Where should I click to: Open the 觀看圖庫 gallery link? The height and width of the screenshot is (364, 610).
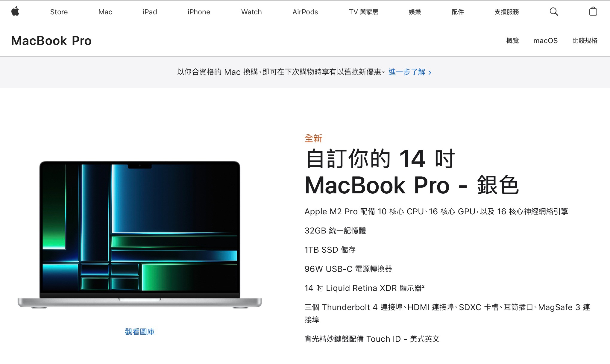pos(139,332)
